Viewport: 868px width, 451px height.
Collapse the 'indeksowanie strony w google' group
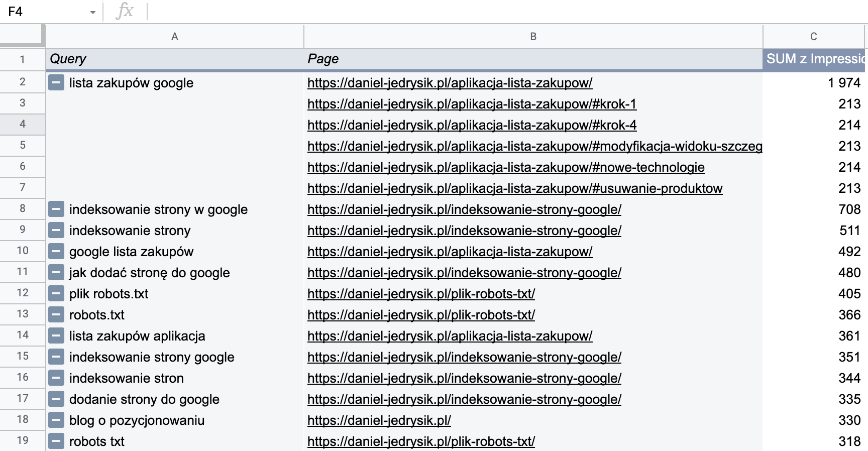[x=56, y=209]
